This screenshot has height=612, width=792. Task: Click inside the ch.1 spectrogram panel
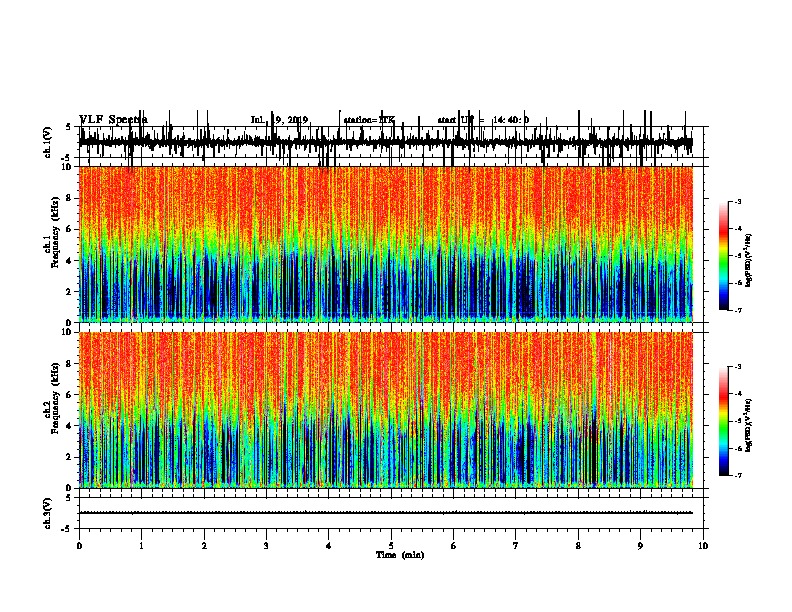[386, 244]
